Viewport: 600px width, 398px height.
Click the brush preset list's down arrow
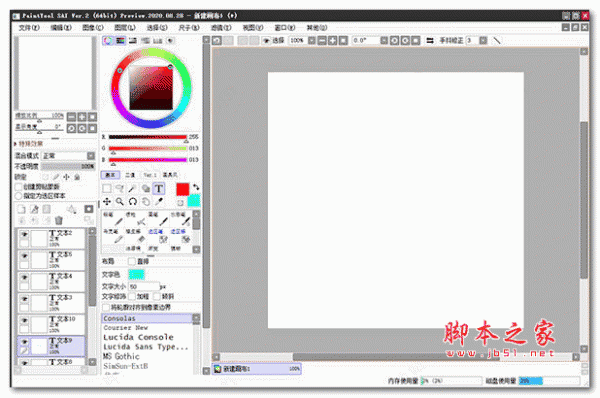[196, 250]
